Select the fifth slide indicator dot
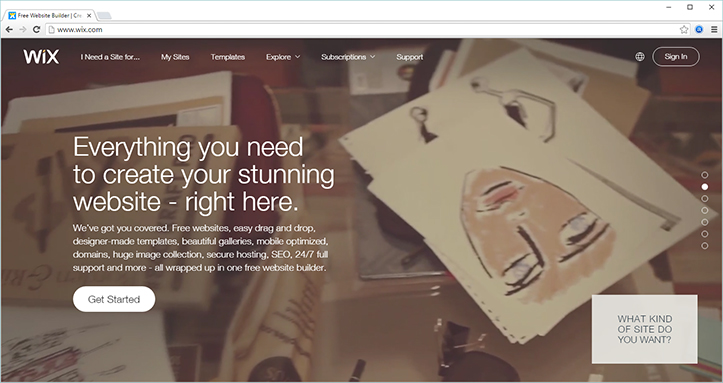This screenshot has width=723, height=383. [705, 222]
